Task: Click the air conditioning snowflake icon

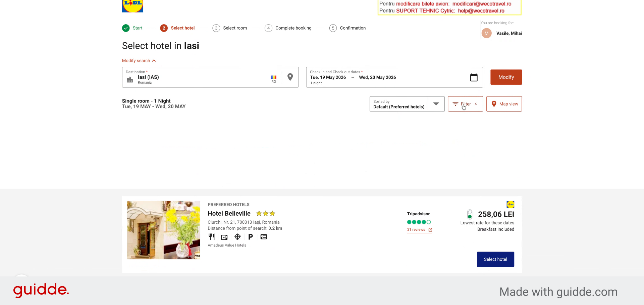Action: coord(237,237)
